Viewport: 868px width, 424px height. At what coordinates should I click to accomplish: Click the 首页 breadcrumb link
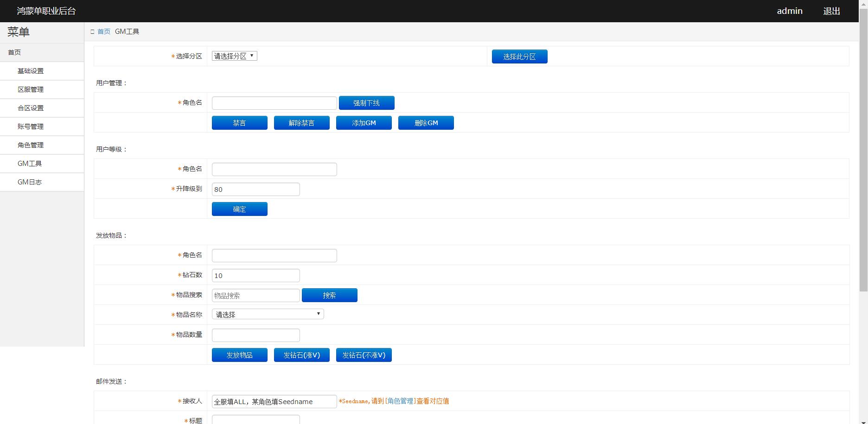pyautogui.click(x=104, y=32)
